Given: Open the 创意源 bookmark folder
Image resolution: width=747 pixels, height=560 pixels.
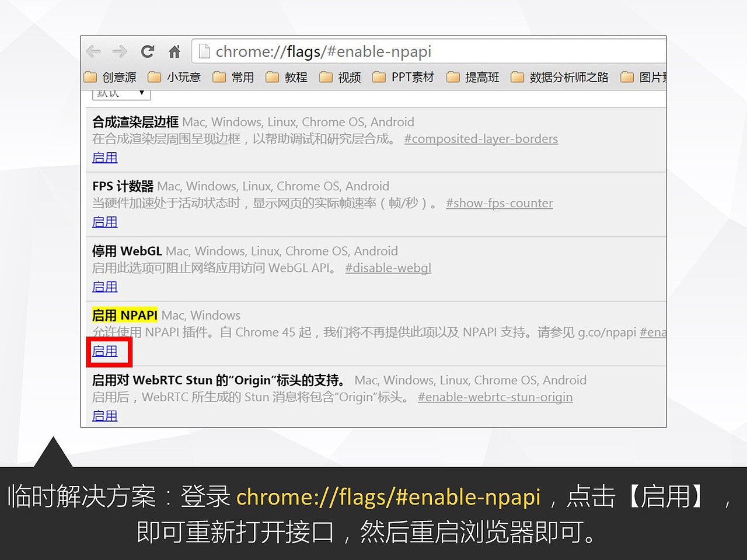Looking at the screenshot, I should [110, 77].
